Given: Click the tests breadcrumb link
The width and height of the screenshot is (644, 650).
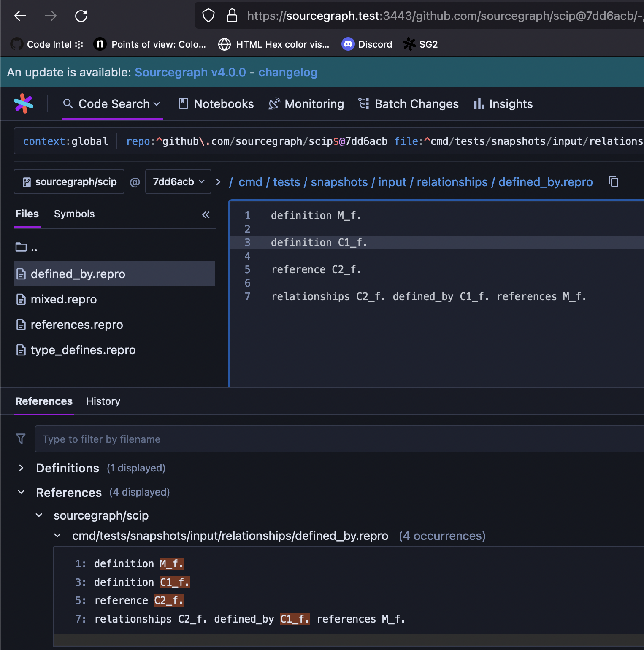Looking at the screenshot, I should [287, 182].
